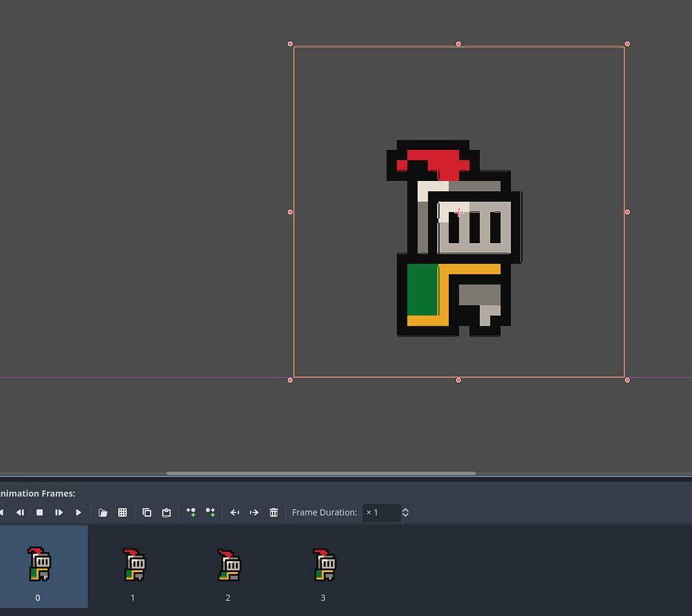
Task: Click the Frame Duration value field
Action: (x=382, y=513)
